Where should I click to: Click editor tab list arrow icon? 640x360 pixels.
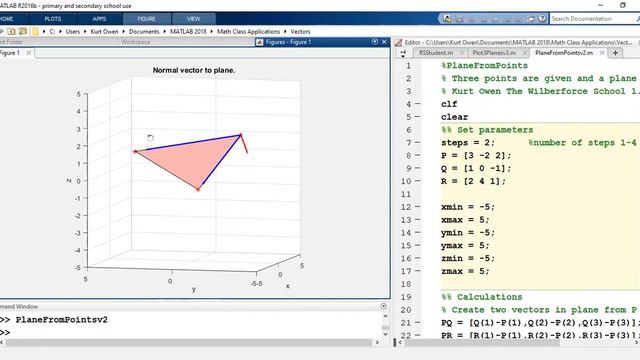403,53
